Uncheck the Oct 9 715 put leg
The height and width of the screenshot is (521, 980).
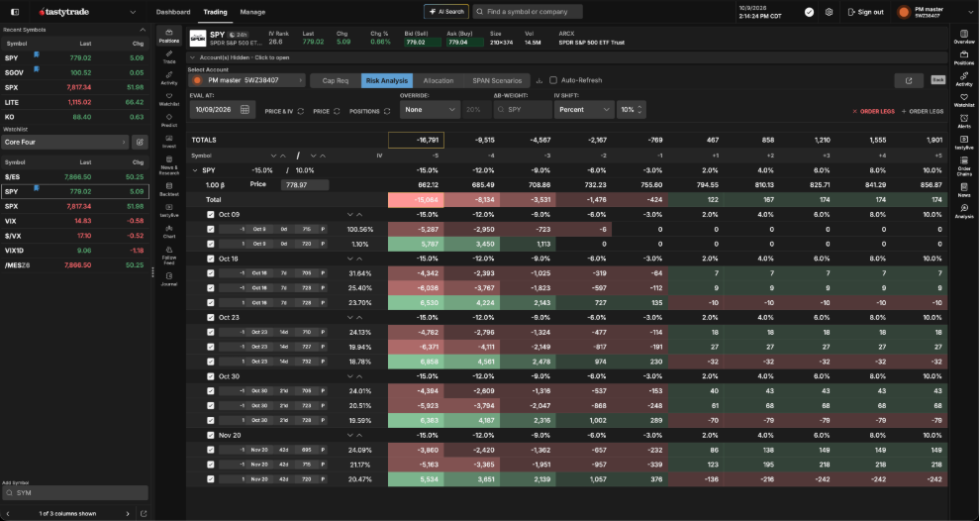tap(211, 229)
